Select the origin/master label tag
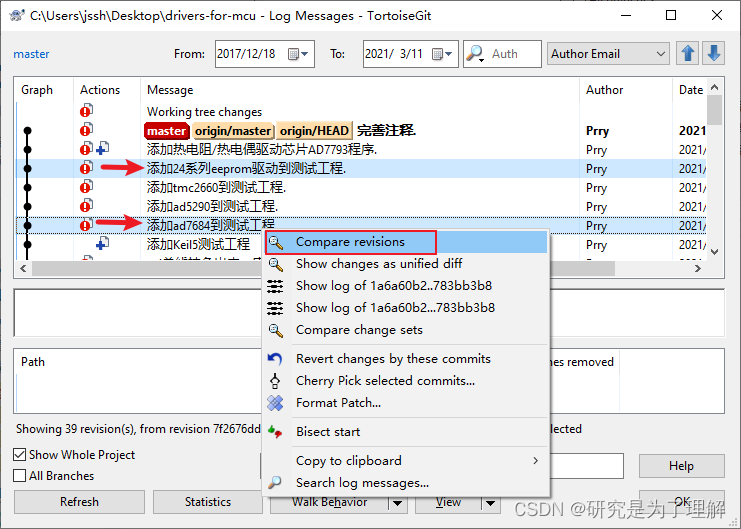This screenshot has height=529, width=741. coord(233,130)
